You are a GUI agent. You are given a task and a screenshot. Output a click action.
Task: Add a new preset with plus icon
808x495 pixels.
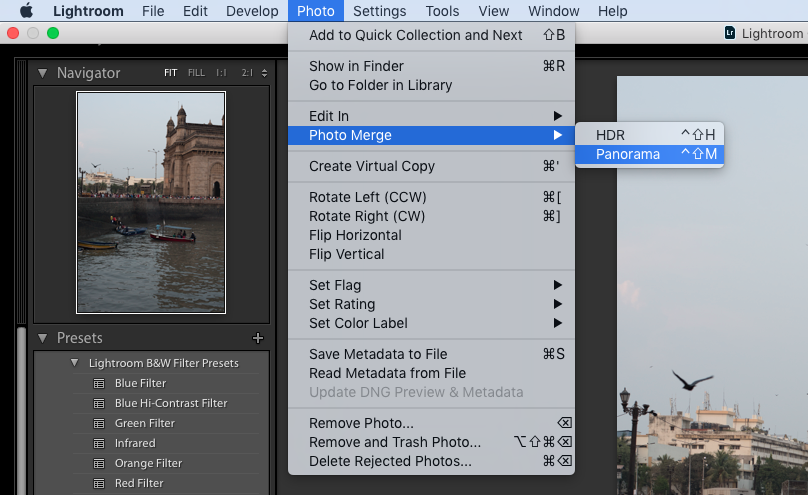point(258,338)
